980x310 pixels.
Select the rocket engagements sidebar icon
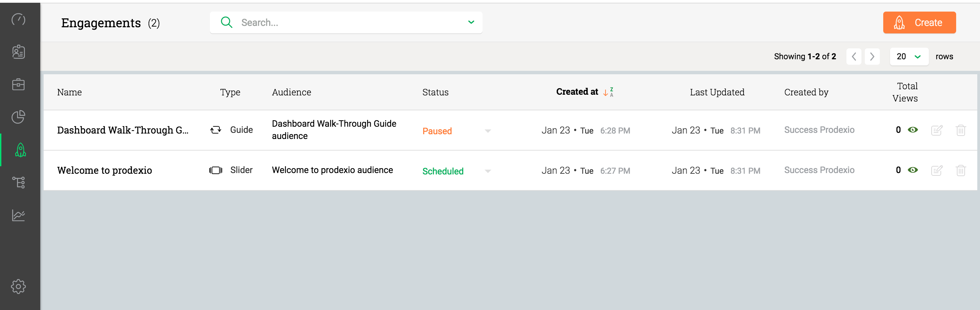[20, 150]
